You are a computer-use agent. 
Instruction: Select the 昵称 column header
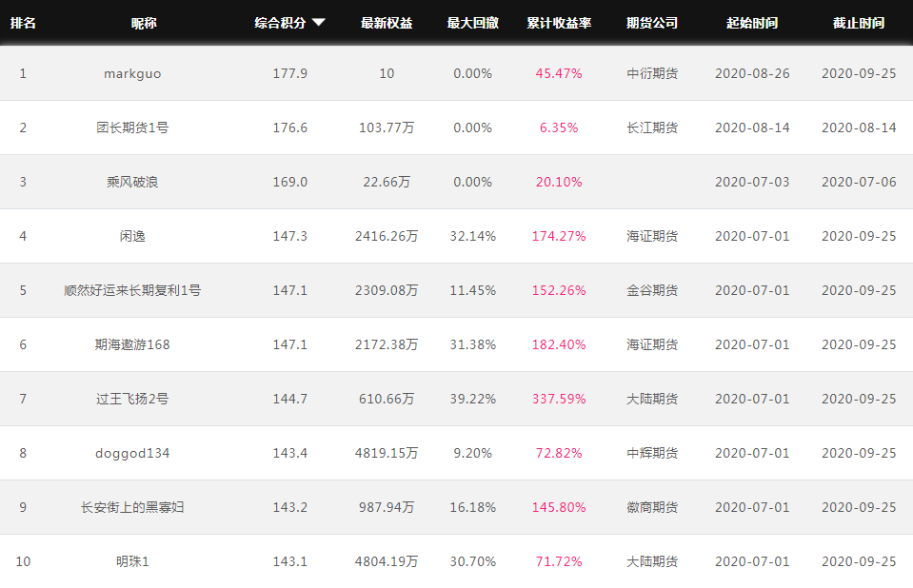coord(144,23)
